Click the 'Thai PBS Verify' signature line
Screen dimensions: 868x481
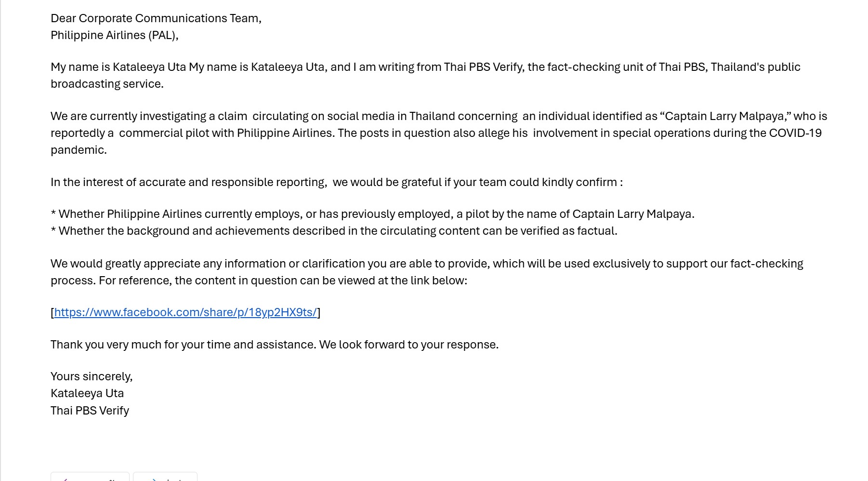[x=90, y=411]
